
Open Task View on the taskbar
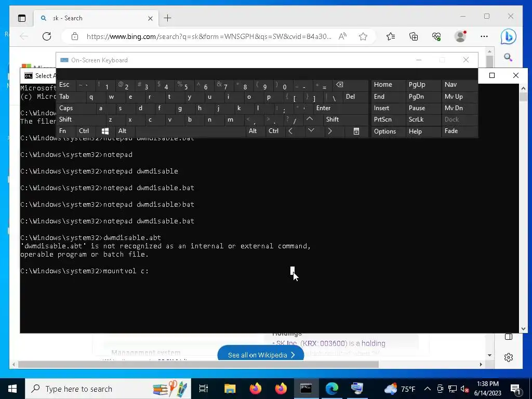coord(204,389)
